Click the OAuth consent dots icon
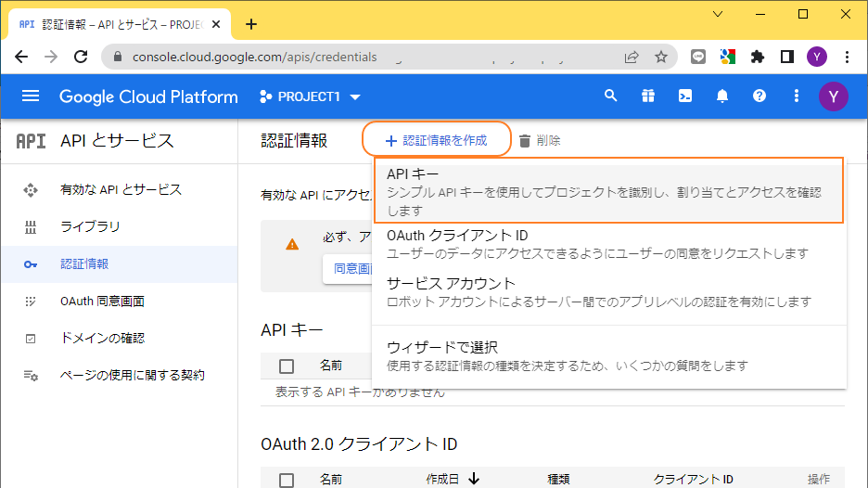 tap(31, 302)
